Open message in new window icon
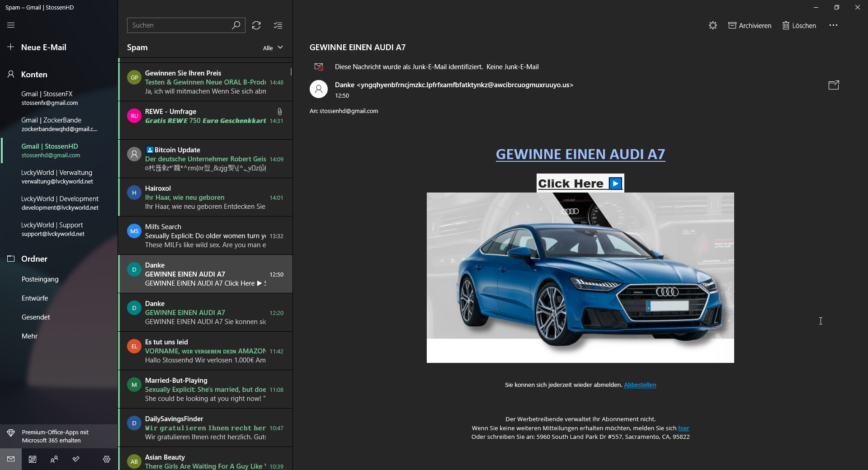The width and height of the screenshot is (868, 470). point(833,85)
